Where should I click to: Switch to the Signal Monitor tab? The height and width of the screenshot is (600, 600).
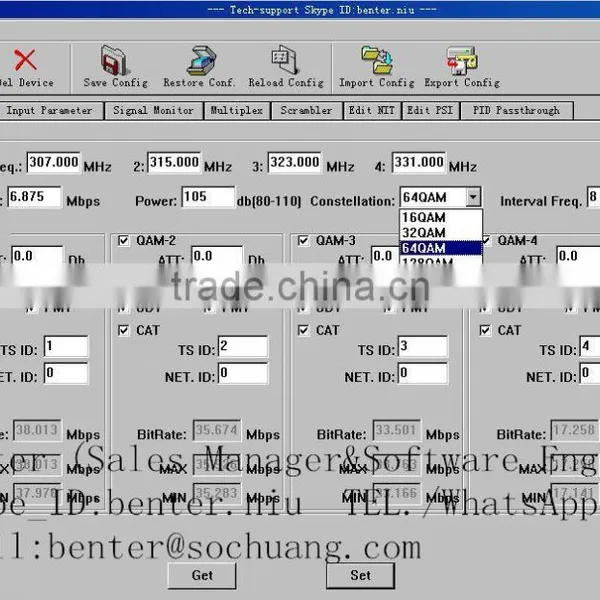point(153,111)
